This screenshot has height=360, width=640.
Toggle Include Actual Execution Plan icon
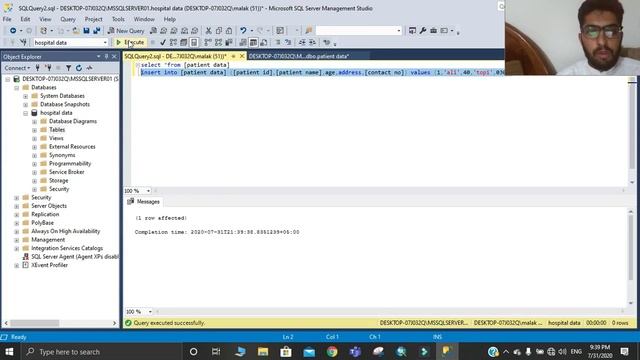[x=208, y=42]
